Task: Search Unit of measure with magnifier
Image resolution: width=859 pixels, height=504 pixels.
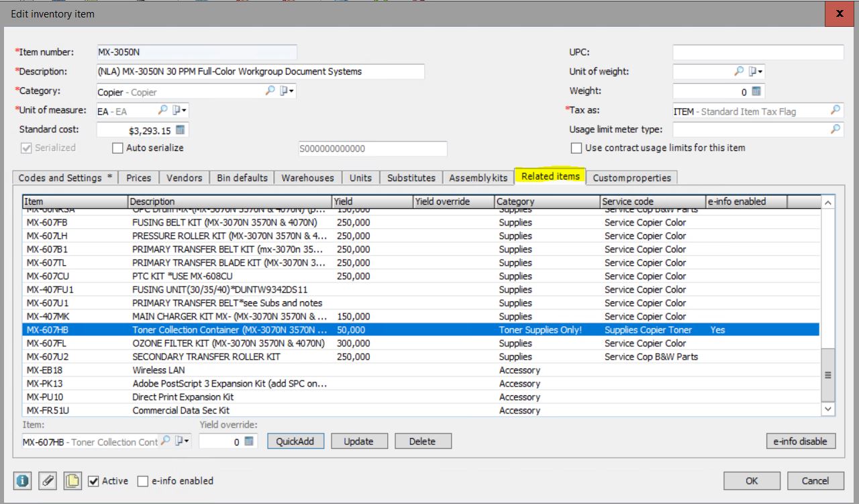Action: click(162, 110)
